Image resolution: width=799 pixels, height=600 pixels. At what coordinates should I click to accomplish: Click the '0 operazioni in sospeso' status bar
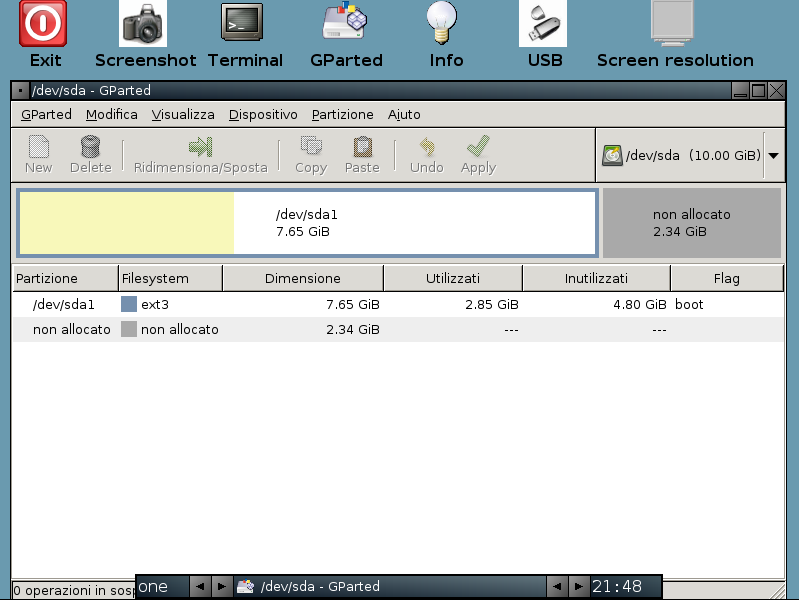(x=74, y=590)
